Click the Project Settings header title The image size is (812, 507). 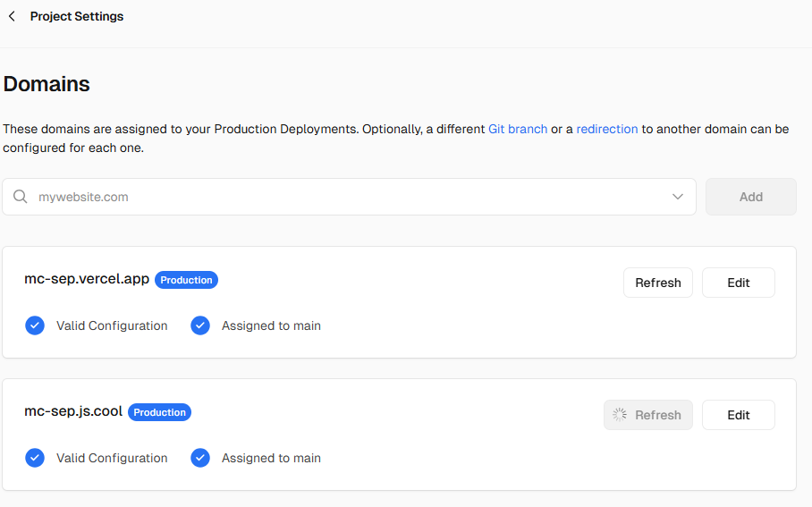77,17
